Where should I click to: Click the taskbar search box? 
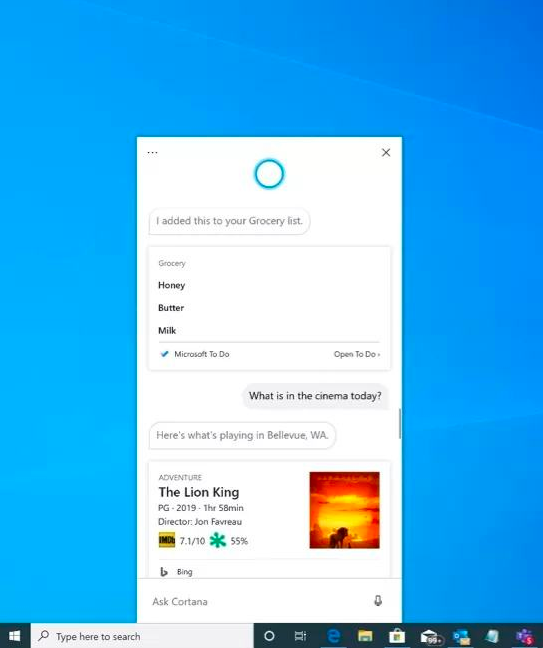click(142, 636)
